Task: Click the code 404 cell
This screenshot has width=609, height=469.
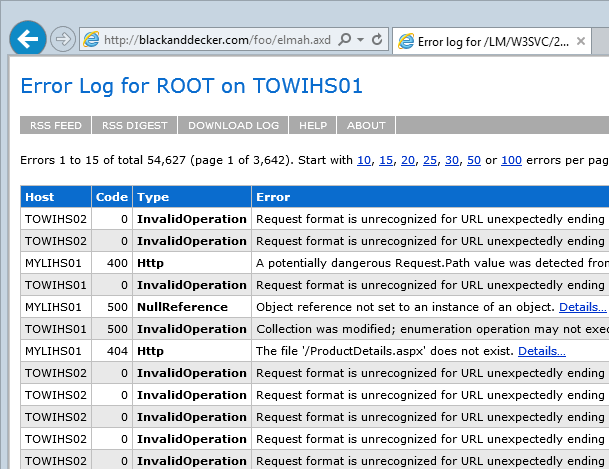Action: [112, 351]
